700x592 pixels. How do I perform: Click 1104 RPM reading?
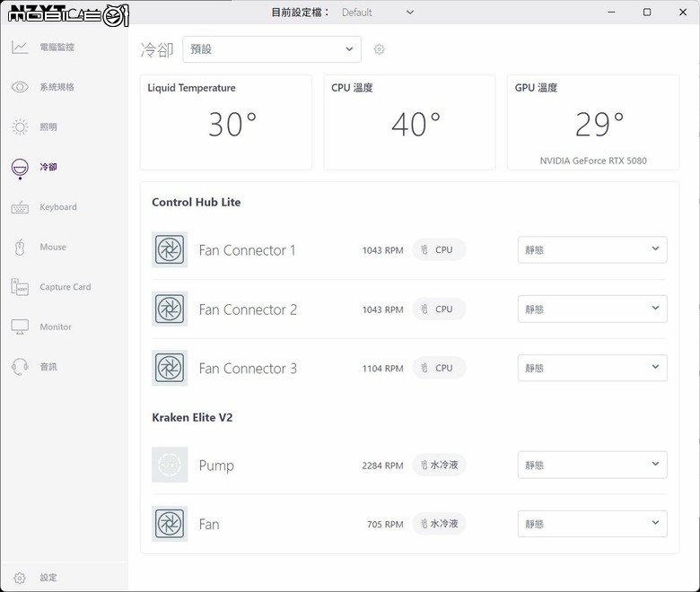click(x=382, y=369)
